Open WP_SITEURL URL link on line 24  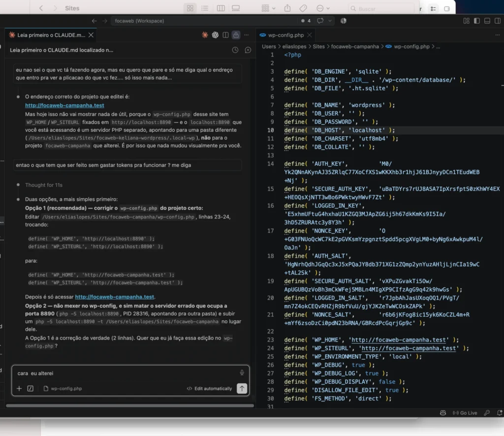pos(409,348)
